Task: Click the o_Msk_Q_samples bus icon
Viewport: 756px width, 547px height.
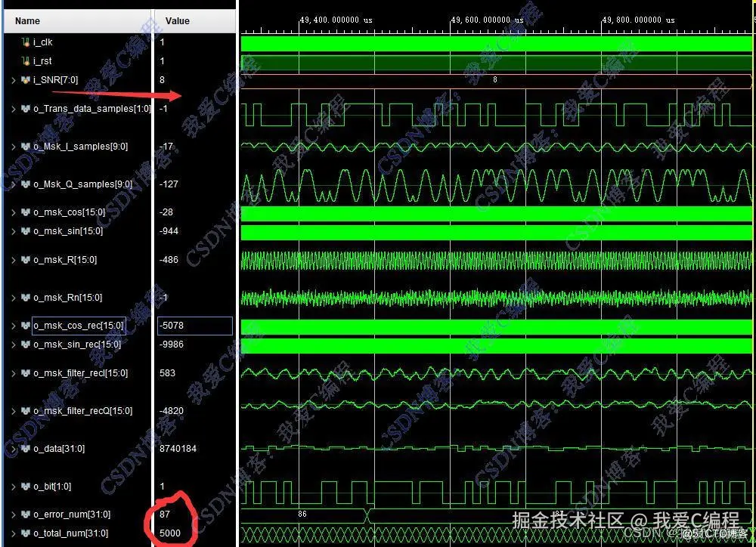Action: tap(26, 184)
